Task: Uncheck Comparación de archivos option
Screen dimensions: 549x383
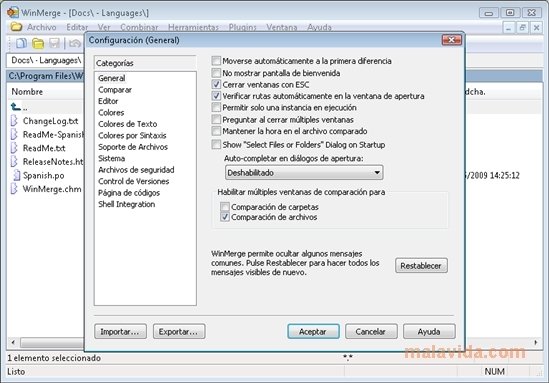Action: tap(225, 217)
